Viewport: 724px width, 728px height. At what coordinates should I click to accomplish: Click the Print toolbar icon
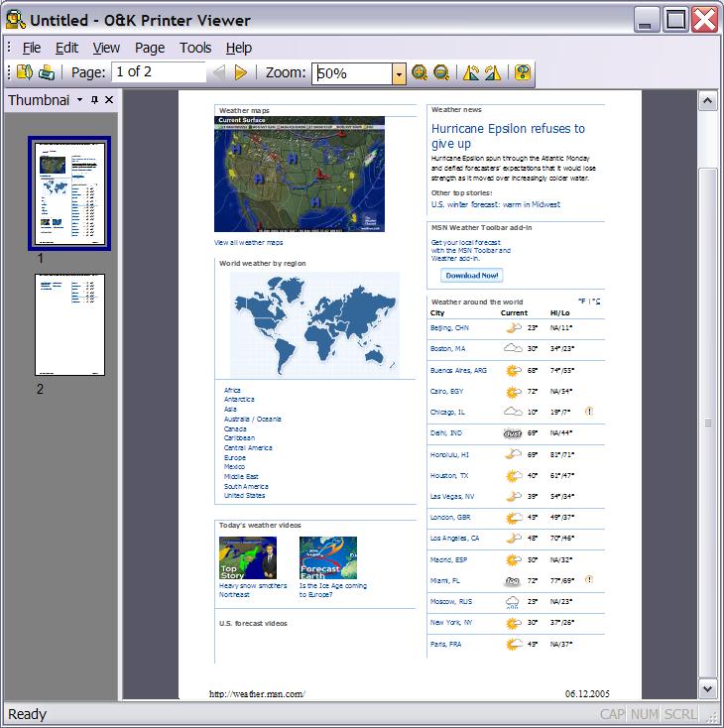click(46, 72)
